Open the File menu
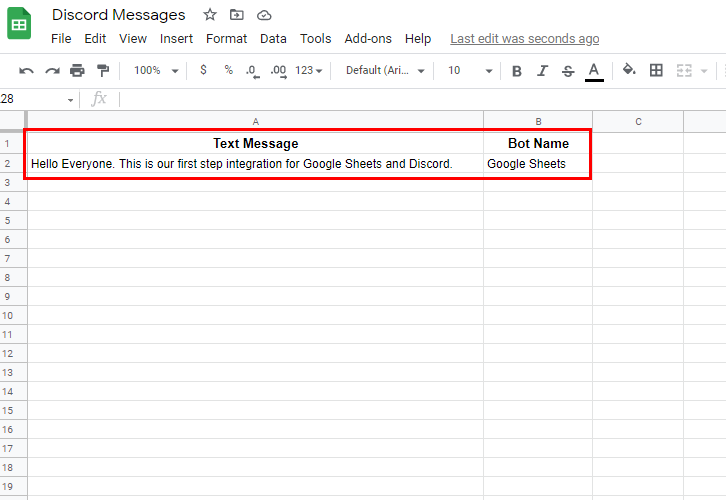726x500 pixels. [61, 38]
